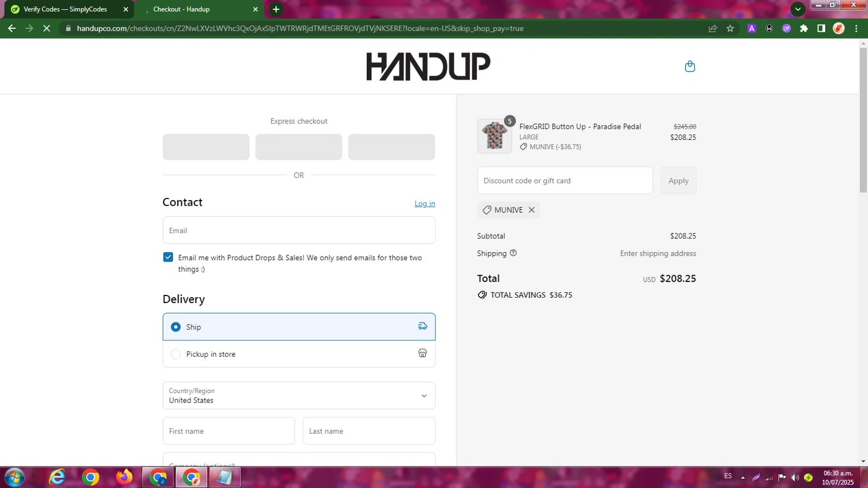Open the browser profile avatar
The height and width of the screenshot is (488, 868).
pyautogui.click(x=838, y=28)
